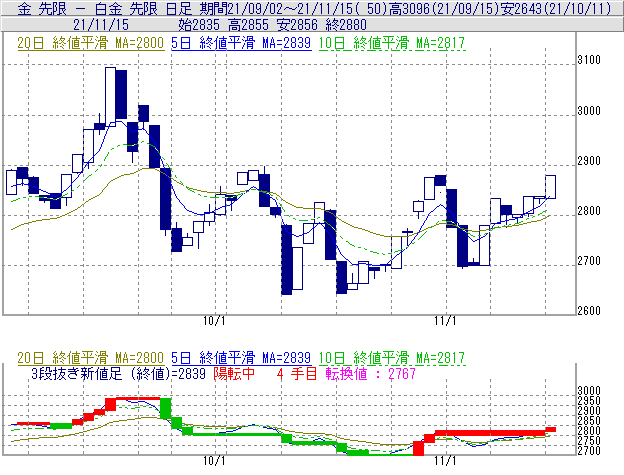The image size is (624, 475).
Task: Click the 終2880 closing price value
Action: coord(346,25)
